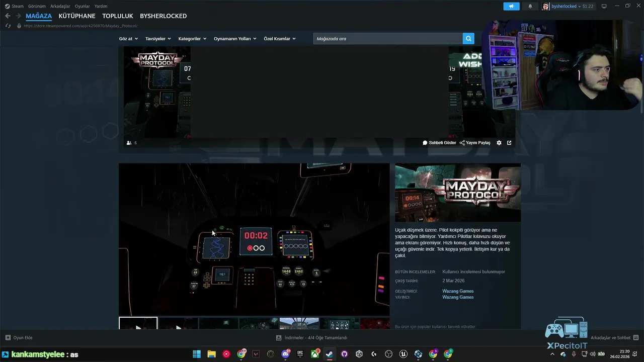Open the notifications bell
644x362 pixels.
[x=530, y=6]
